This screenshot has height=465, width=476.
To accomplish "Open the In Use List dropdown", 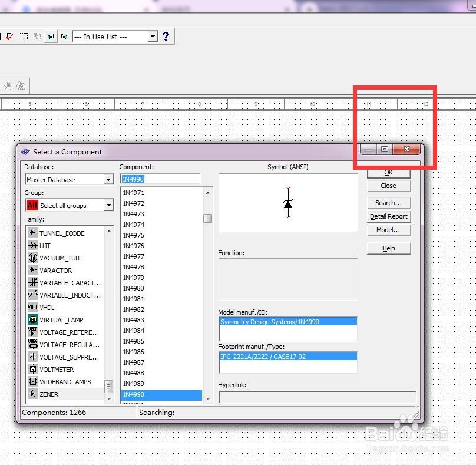I will (x=153, y=37).
